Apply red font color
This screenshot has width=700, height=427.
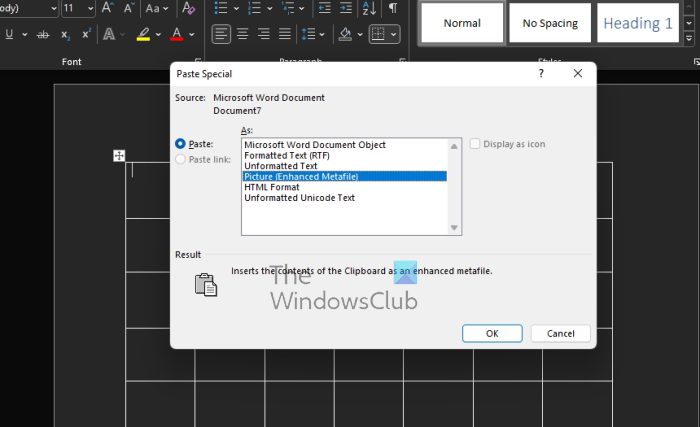click(177, 34)
